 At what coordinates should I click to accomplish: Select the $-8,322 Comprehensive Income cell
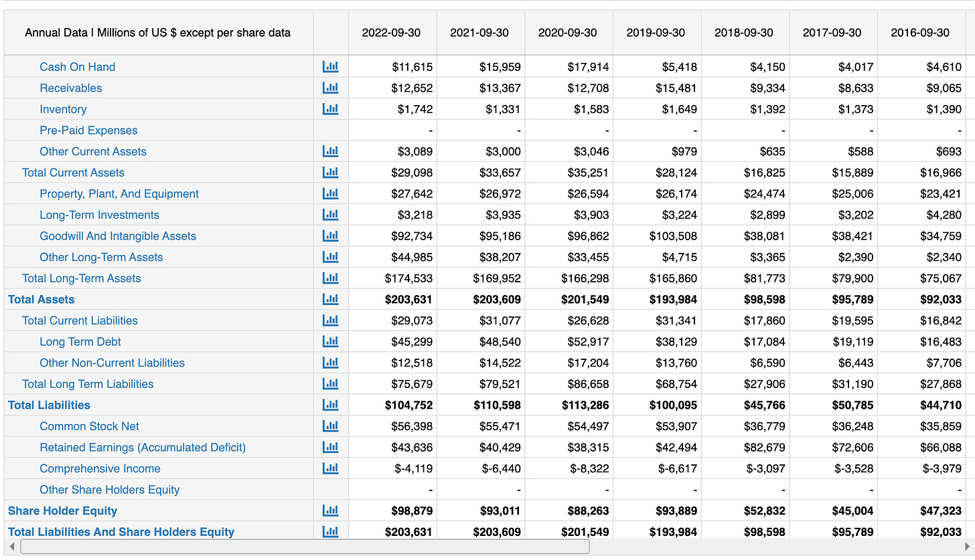(x=569, y=468)
